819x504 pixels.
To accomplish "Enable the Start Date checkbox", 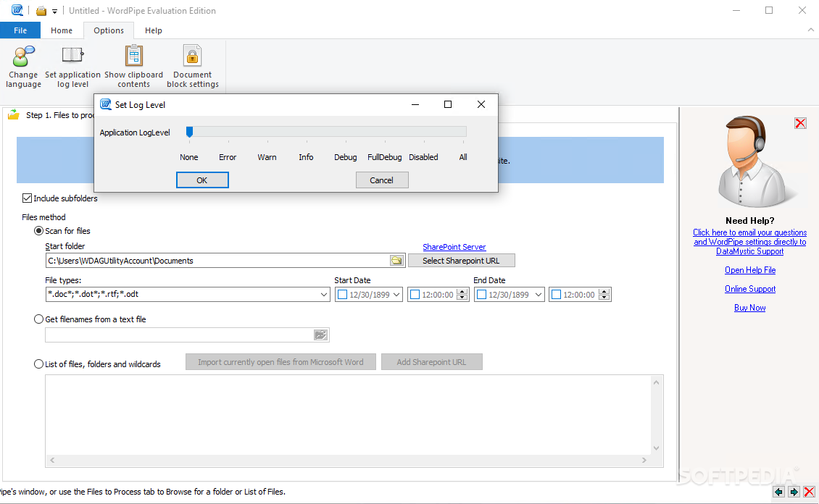I will [x=343, y=295].
